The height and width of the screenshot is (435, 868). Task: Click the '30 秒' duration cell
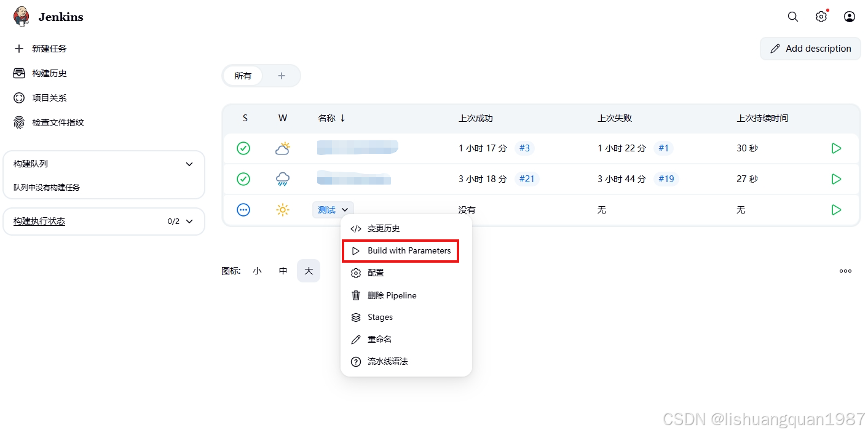coord(748,148)
